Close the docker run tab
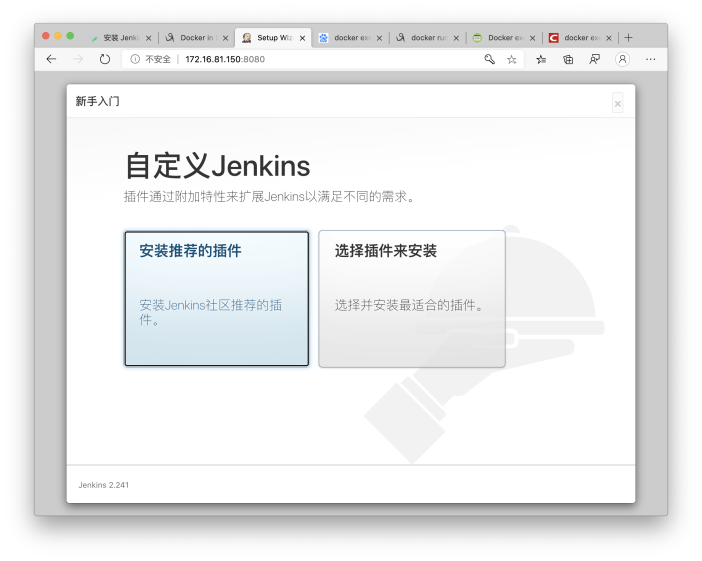The image size is (702, 561). [456, 38]
